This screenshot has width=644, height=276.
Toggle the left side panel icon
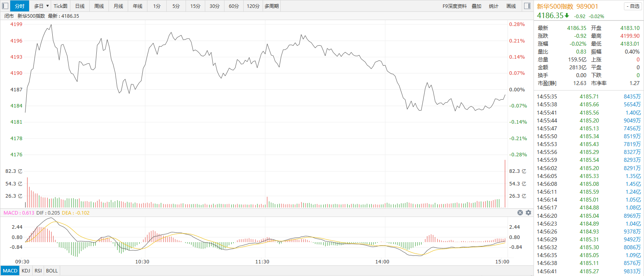[x=5, y=6]
